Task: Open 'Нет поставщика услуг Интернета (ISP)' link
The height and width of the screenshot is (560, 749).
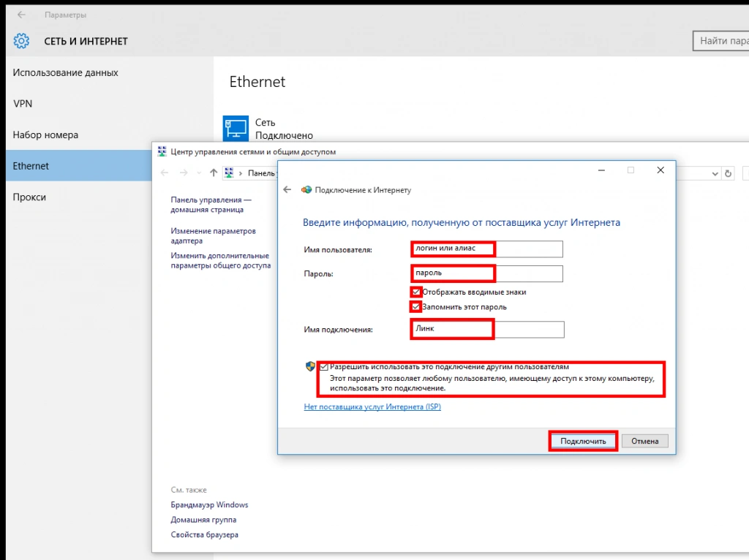Action: (x=372, y=407)
